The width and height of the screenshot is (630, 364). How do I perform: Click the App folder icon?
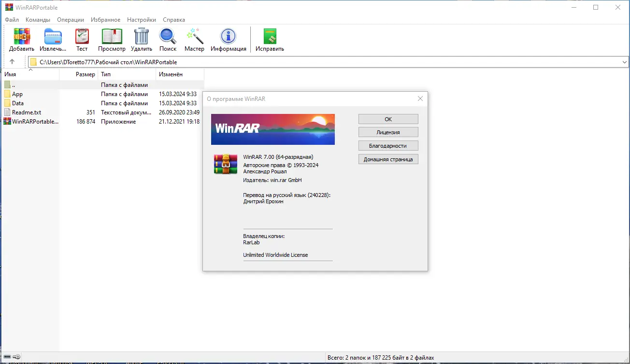(x=7, y=94)
